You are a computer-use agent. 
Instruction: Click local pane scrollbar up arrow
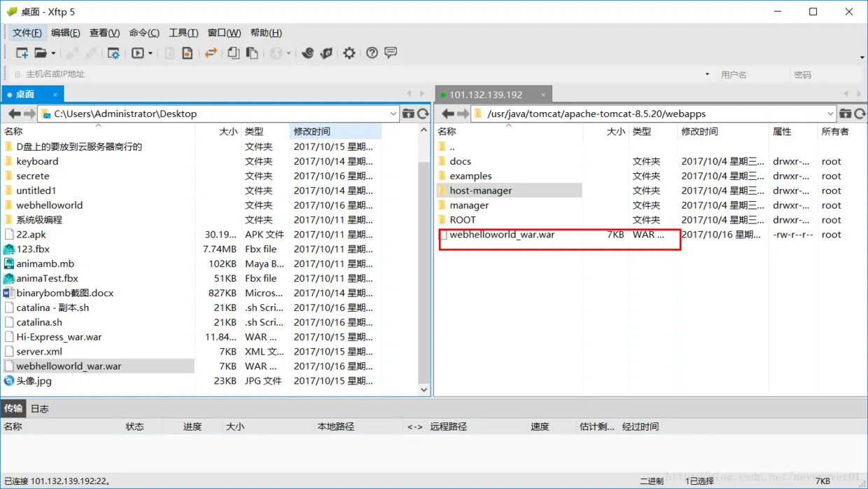[x=423, y=130]
